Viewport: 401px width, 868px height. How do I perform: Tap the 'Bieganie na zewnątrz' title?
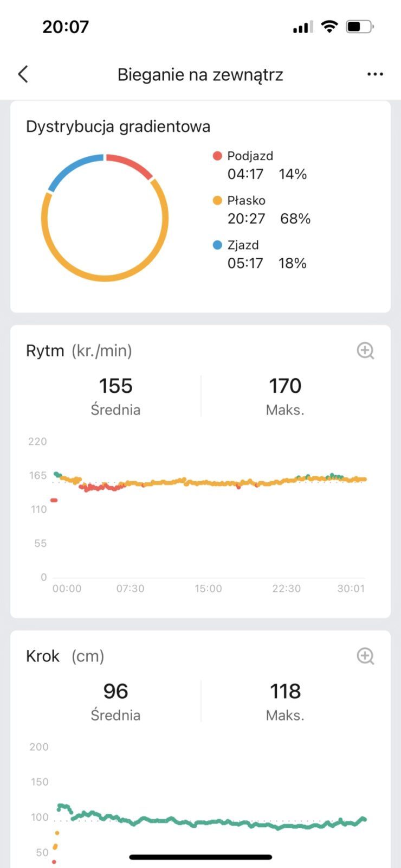pyautogui.click(x=200, y=74)
